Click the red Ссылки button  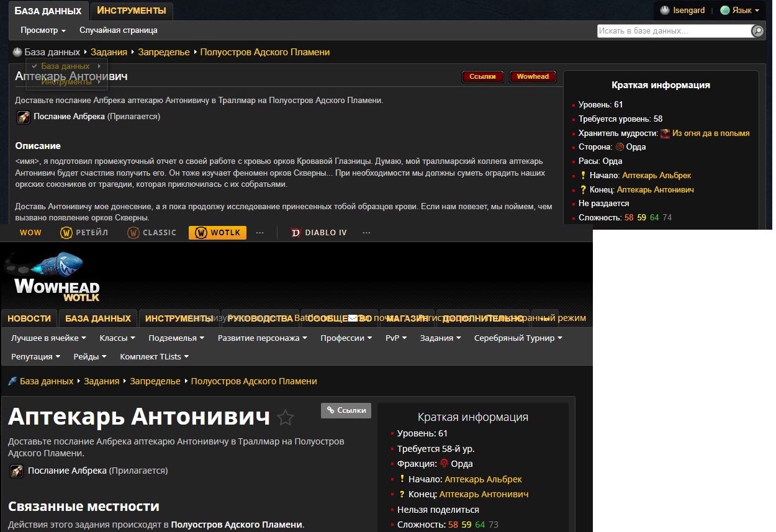(x=482, y=76)
